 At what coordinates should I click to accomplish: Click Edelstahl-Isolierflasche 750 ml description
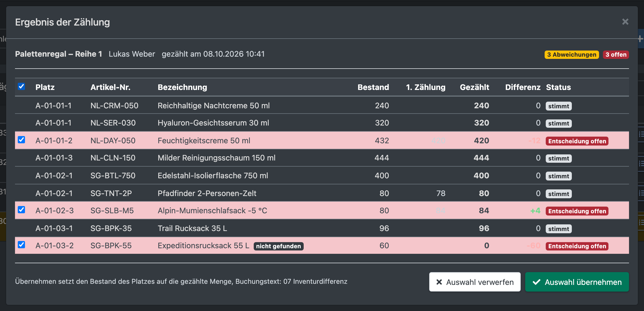point(213,175)
